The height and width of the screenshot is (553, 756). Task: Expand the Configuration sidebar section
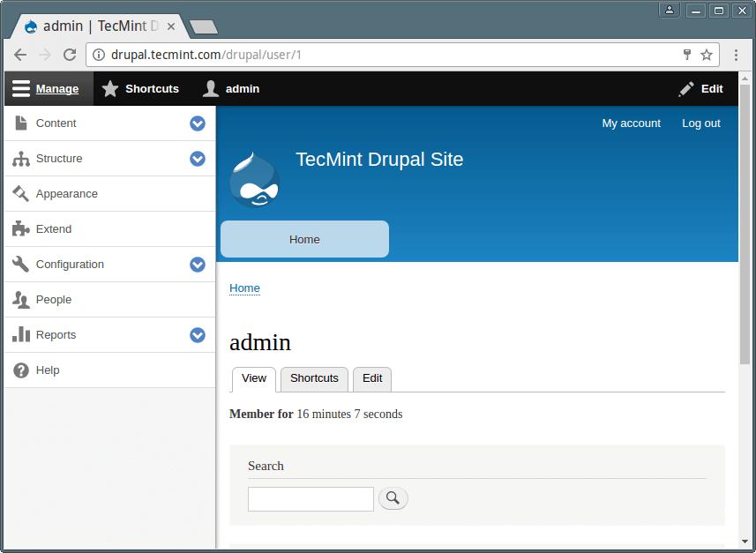click(x=198, y=265)
